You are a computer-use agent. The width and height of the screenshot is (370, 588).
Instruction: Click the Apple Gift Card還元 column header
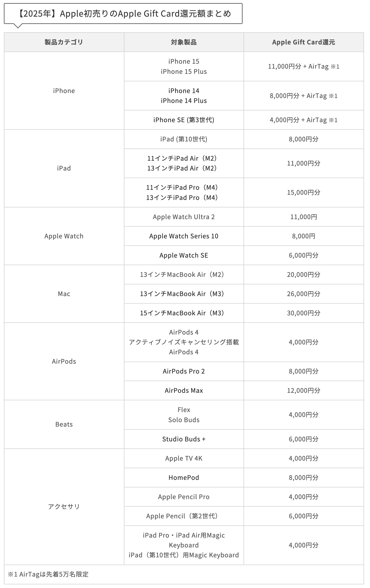click(x=304, y=42)
